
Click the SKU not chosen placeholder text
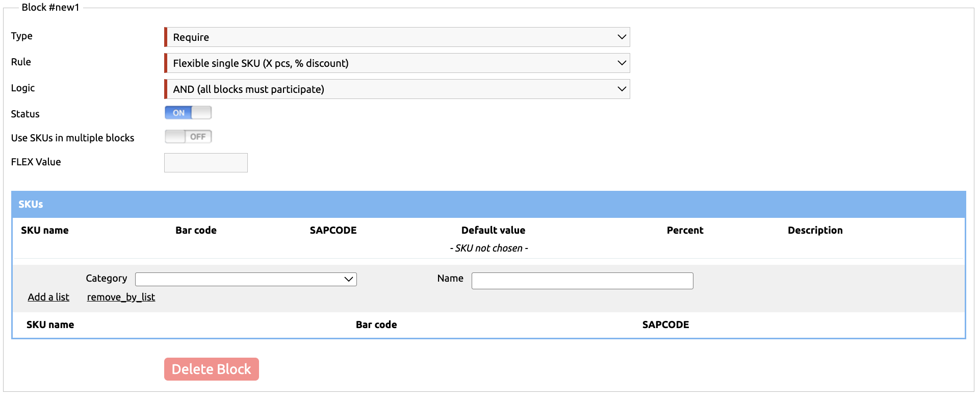(488, 248)
